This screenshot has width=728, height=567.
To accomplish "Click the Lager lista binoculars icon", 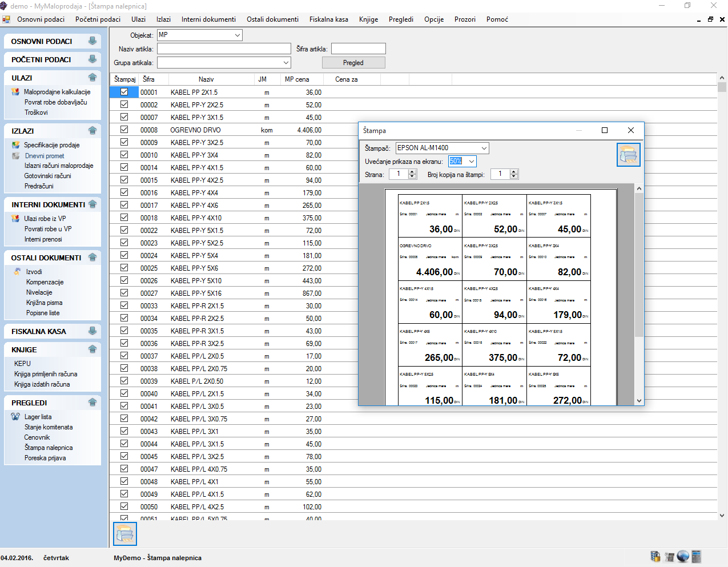I will click(15, 417).
